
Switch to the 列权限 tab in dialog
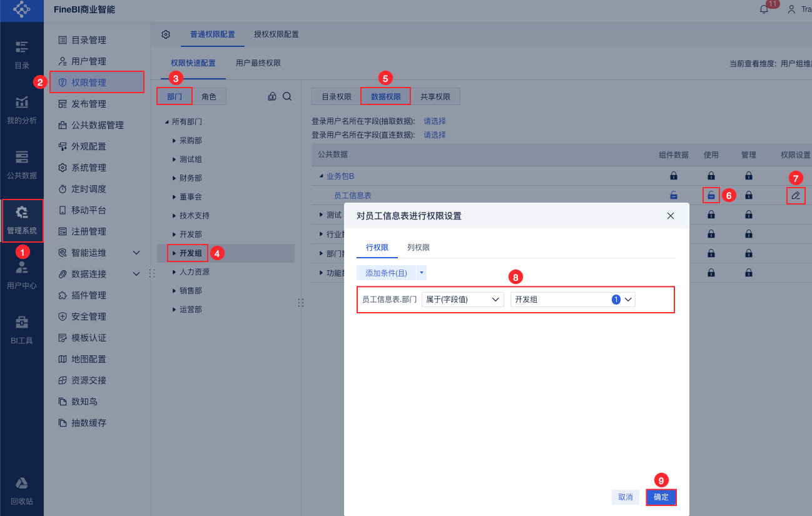click(419, 248)
